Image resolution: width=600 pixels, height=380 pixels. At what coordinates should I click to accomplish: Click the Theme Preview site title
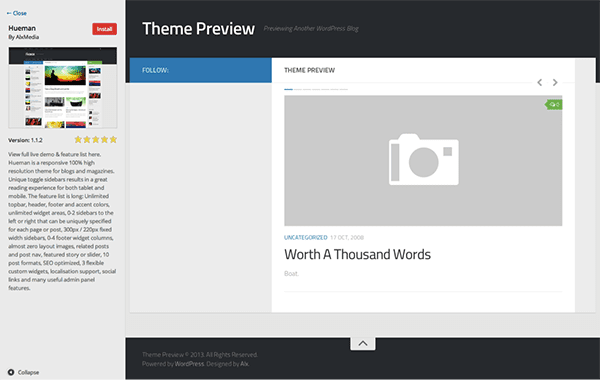(198, 29)
